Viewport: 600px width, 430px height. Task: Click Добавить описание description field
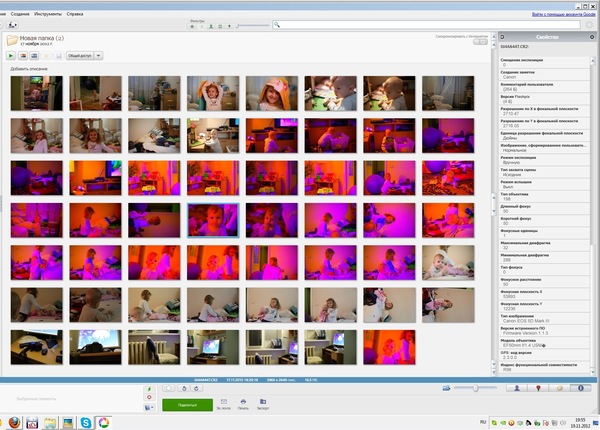(x=28, y=68)
